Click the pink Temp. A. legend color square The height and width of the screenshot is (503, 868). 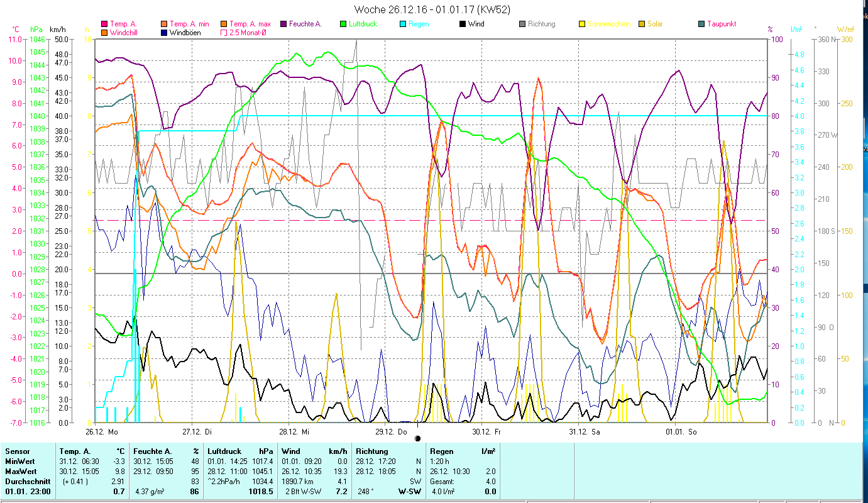coord(104,25)
